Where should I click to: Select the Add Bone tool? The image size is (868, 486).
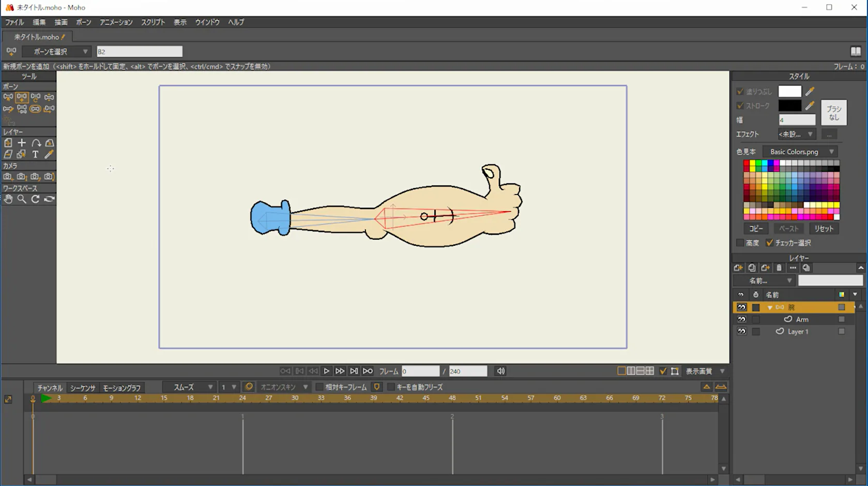click(22, 97)
